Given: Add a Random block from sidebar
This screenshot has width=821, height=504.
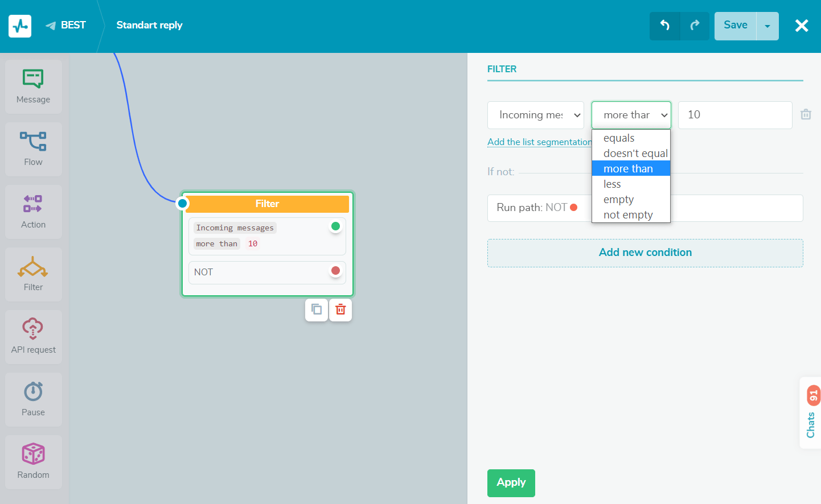Looking at the screenshot, I should (34, 462).
